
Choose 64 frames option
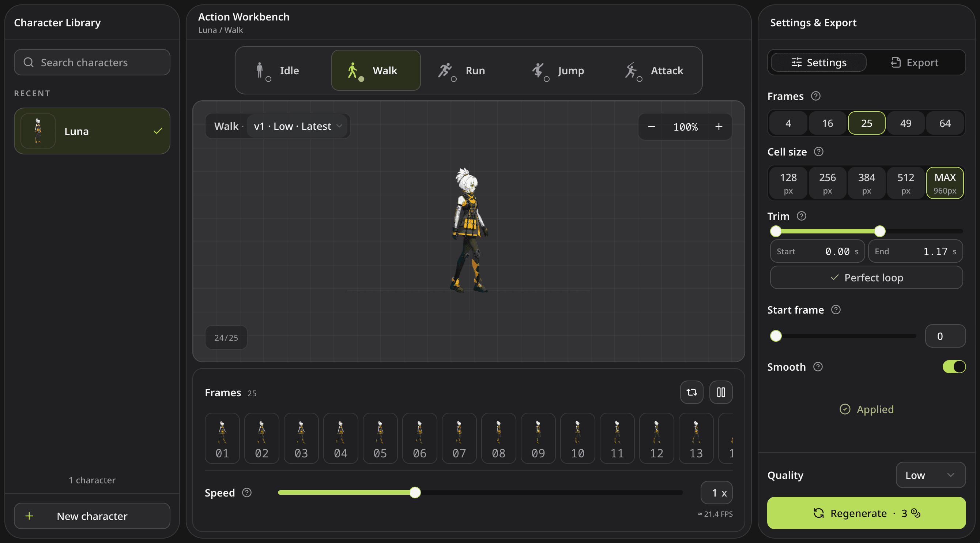coord(945,123)
